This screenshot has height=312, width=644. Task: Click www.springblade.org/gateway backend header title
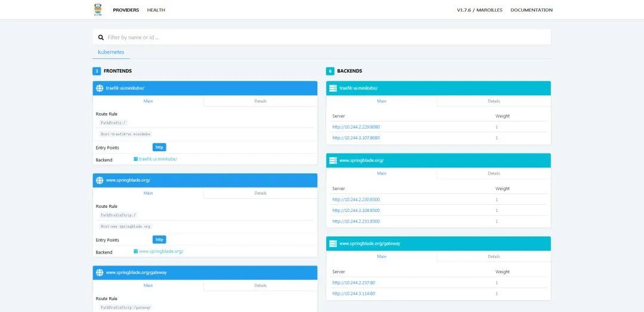[370, 244]
